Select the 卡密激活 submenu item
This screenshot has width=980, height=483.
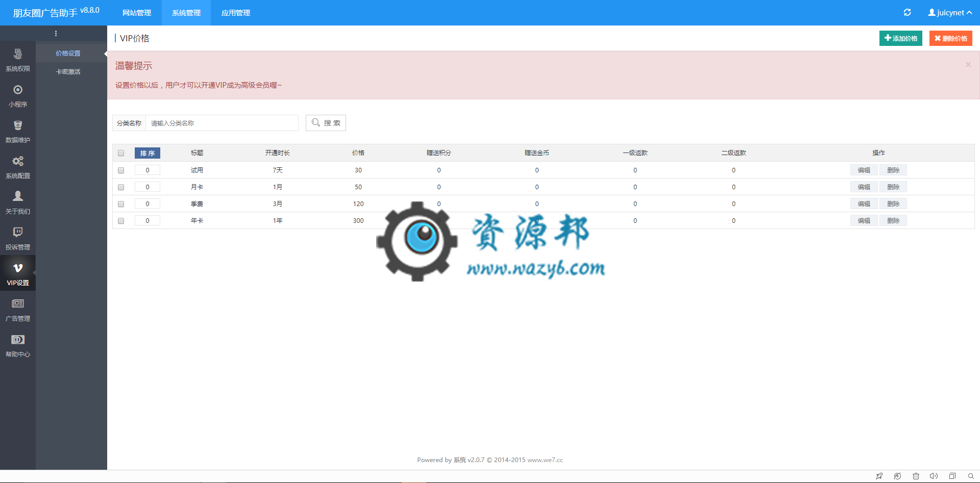(68, 72)
